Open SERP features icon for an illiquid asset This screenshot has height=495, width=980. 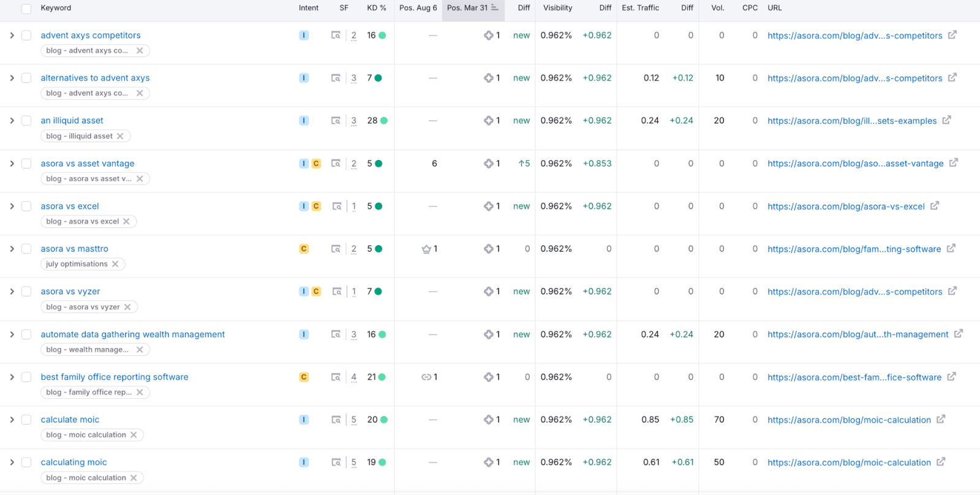coord(336,121)
